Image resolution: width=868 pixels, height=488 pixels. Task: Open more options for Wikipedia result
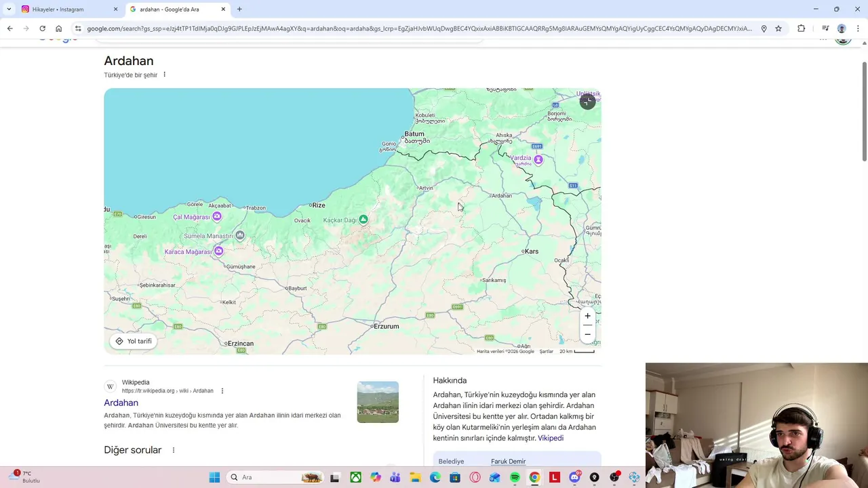click(x=222, y=390)
